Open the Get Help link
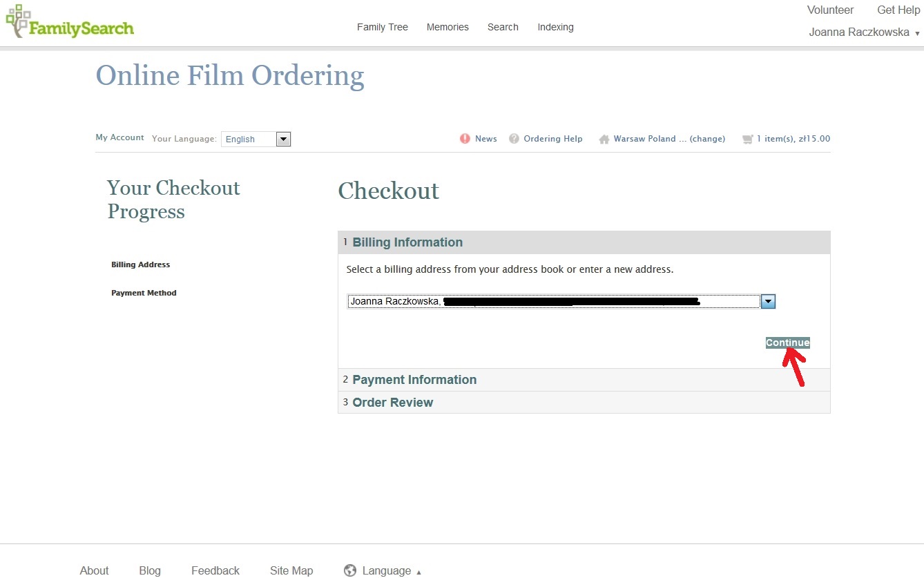Image resolution: width=924 pixels, height=578 pixels. 898,10
